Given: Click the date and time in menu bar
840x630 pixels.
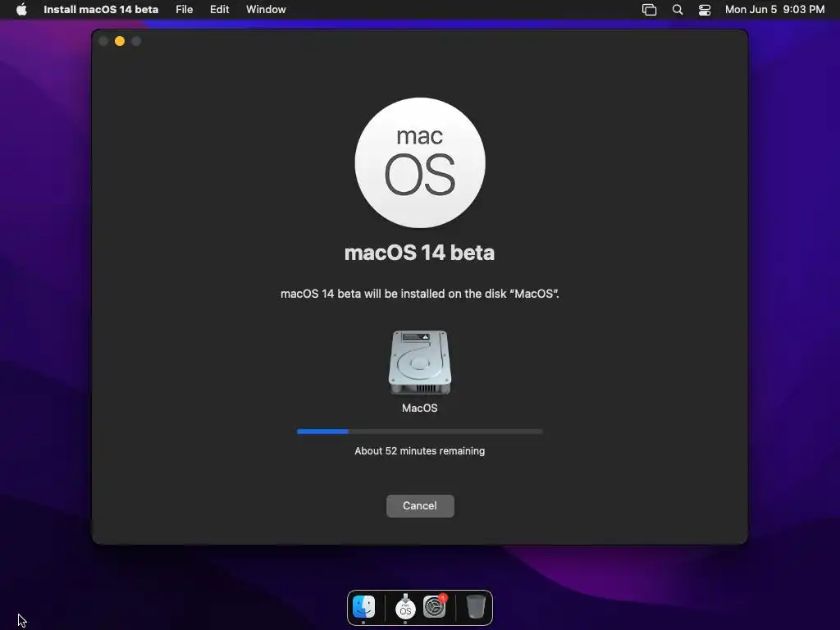Looking at the screenshot, I should 774,10.
